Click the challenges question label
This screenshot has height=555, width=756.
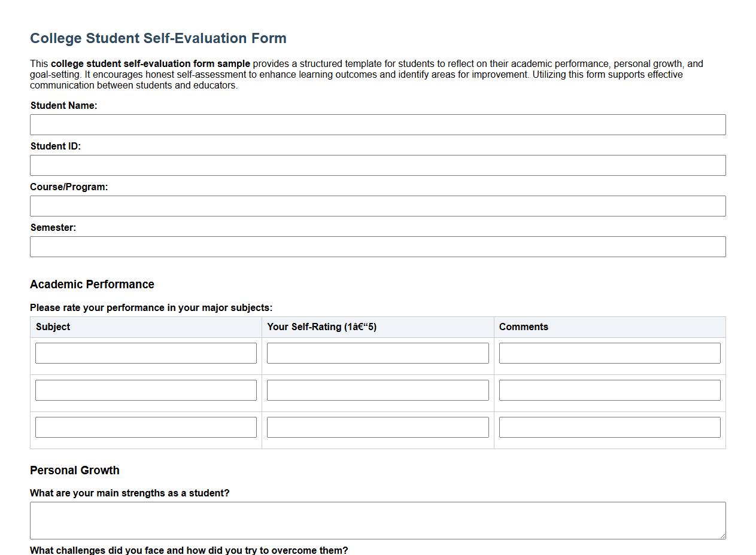point(189,550)
